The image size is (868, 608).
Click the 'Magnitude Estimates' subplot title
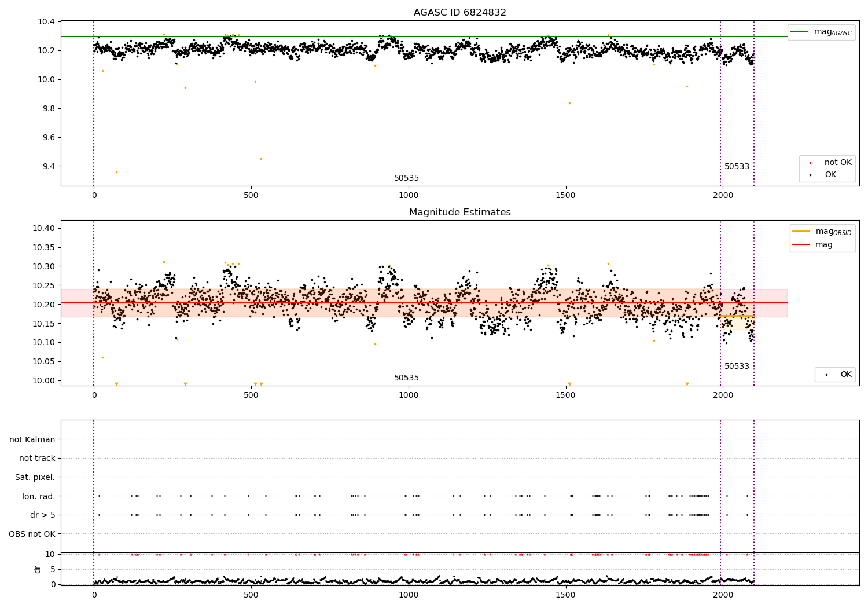tap(459, 213)
